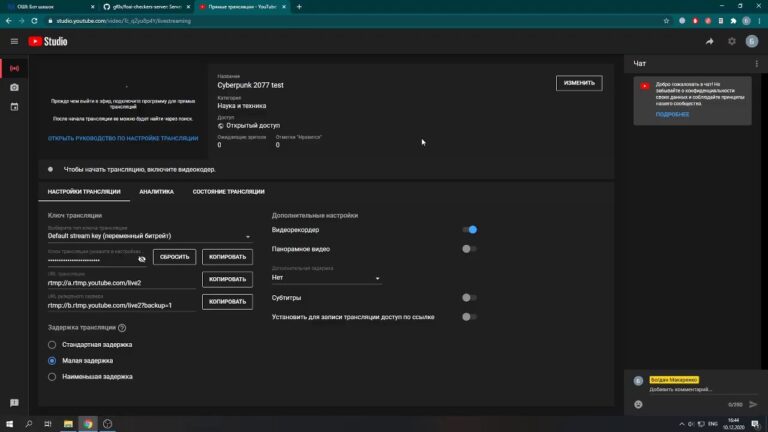Click the send feedback icon in sidebar
This screenshot has height=432, width=768.
click(14, 403)
